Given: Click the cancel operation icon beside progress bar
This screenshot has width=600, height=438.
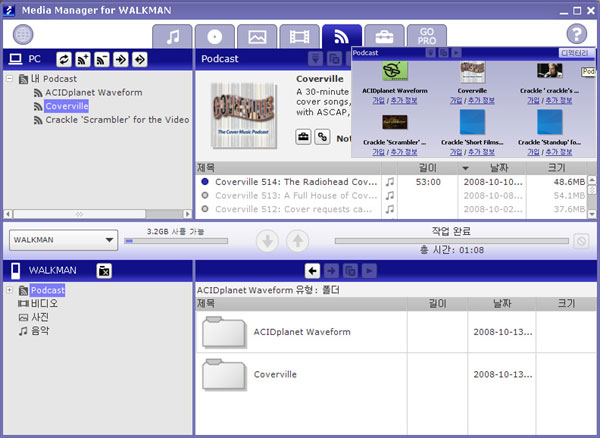Looking at the screenshot, I should (581, 241).
